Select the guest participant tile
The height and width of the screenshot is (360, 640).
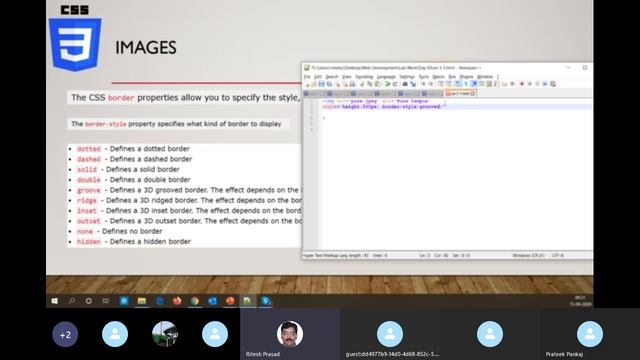(x=390, y=334)
